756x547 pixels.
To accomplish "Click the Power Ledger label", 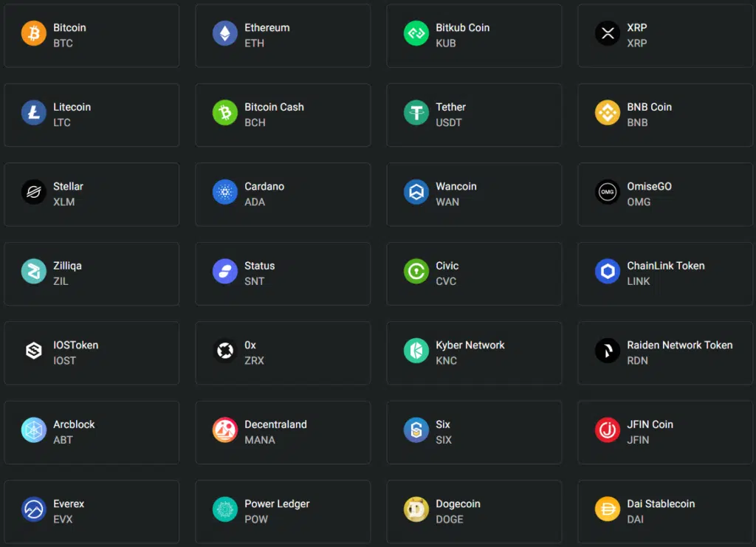I will pos(277,504).
